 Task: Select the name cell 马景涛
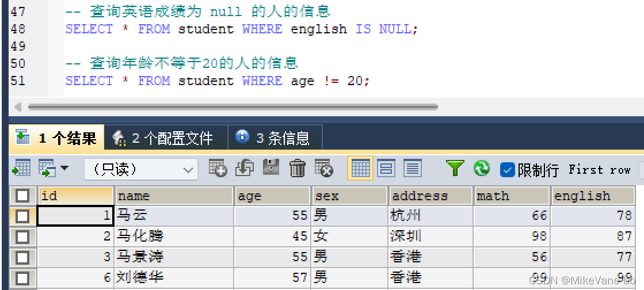pyautogui.click(x=174, y=257)
